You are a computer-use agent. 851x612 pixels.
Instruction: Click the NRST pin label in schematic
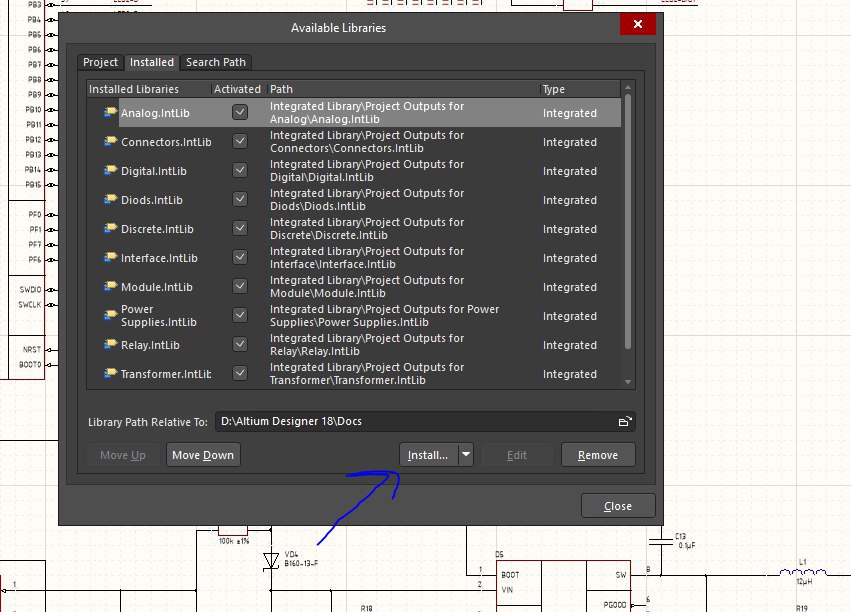click(x=31, y=350)
